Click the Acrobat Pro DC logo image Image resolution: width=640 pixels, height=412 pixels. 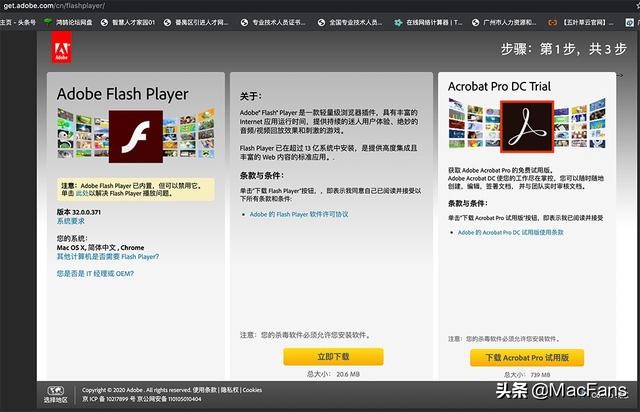tap(527, 127)
